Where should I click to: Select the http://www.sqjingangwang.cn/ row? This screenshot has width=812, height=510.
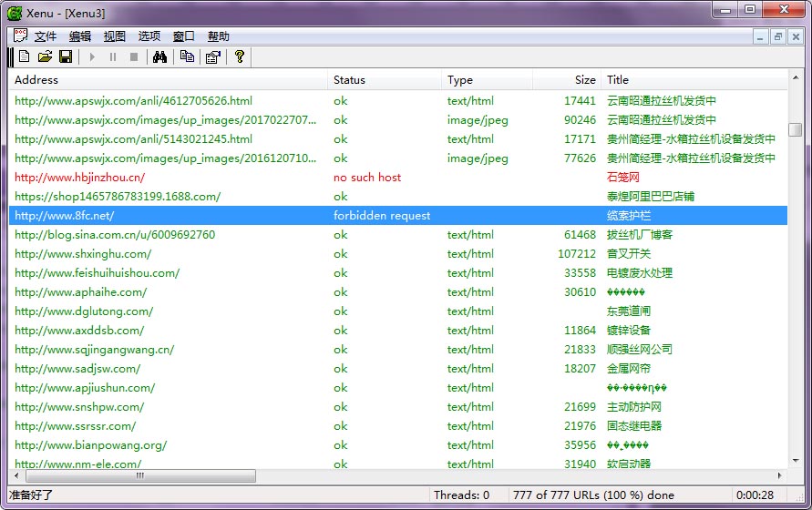[398, 350]
